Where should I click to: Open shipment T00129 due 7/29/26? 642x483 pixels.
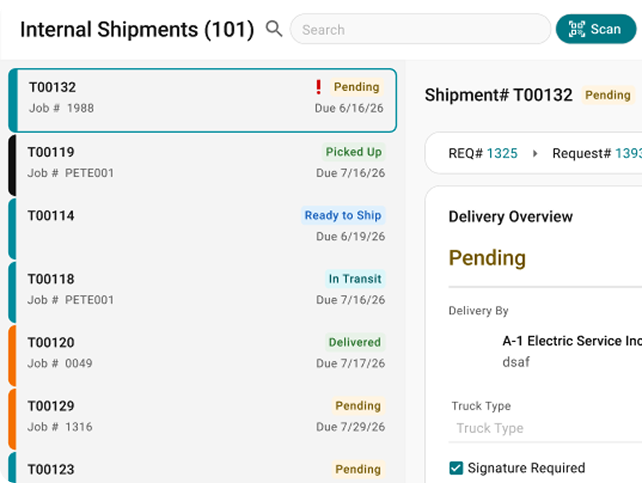pos(202,418)
